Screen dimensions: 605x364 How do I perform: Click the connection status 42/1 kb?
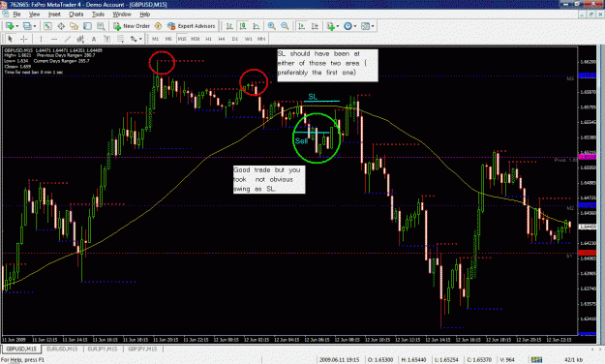click(574, 360)
